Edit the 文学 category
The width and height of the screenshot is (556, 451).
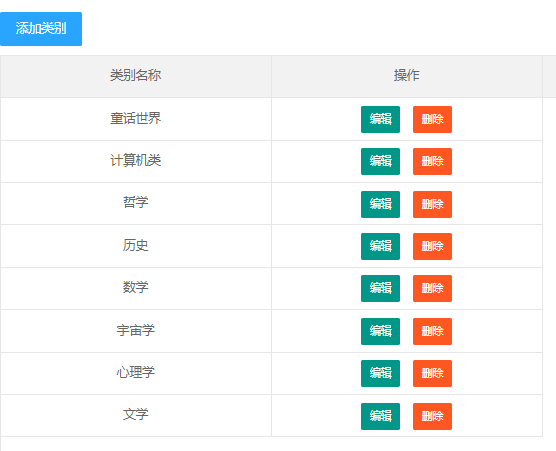[380, 416]
